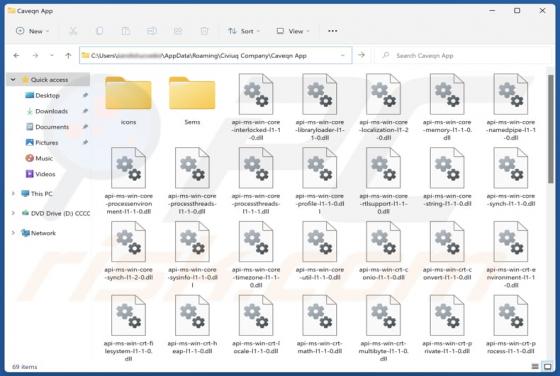Open the See more ellipsis menu

tap(332, 31)
